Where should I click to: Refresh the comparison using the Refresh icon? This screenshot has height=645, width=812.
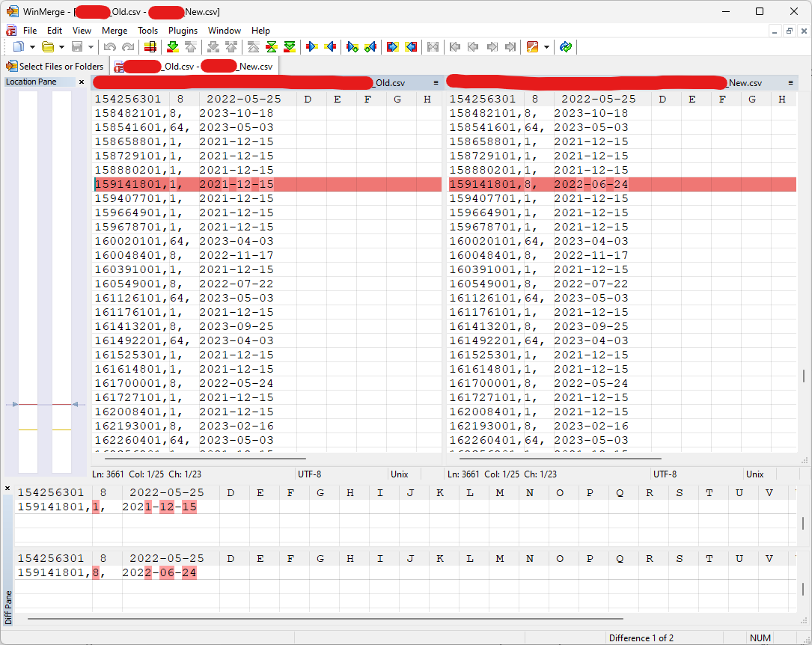point(566,47)
